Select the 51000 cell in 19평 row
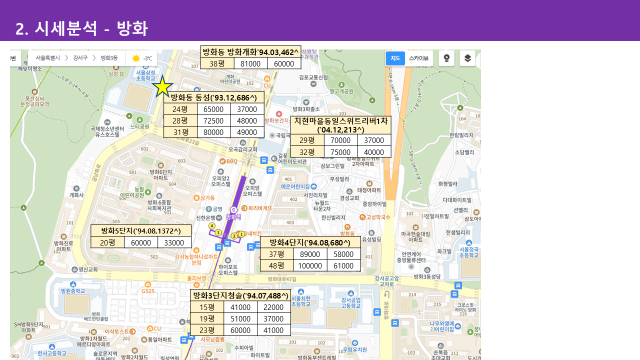 click(x=240, y=319)
